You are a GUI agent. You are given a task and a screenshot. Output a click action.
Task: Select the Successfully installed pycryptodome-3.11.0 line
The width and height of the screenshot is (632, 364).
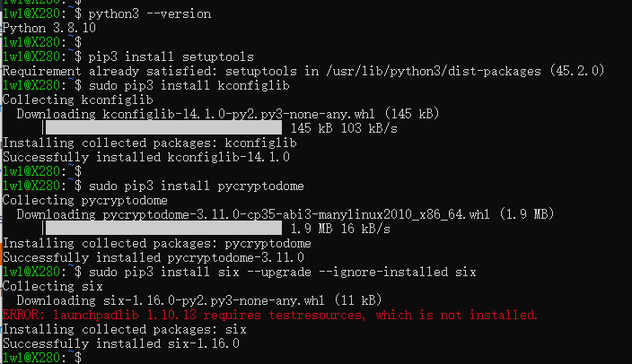(x=153, y=257)
